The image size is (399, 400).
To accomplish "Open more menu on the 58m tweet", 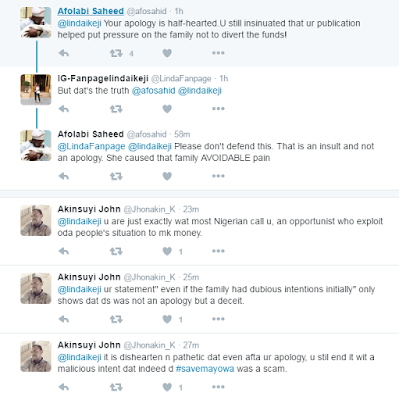I will pos(218,176).
